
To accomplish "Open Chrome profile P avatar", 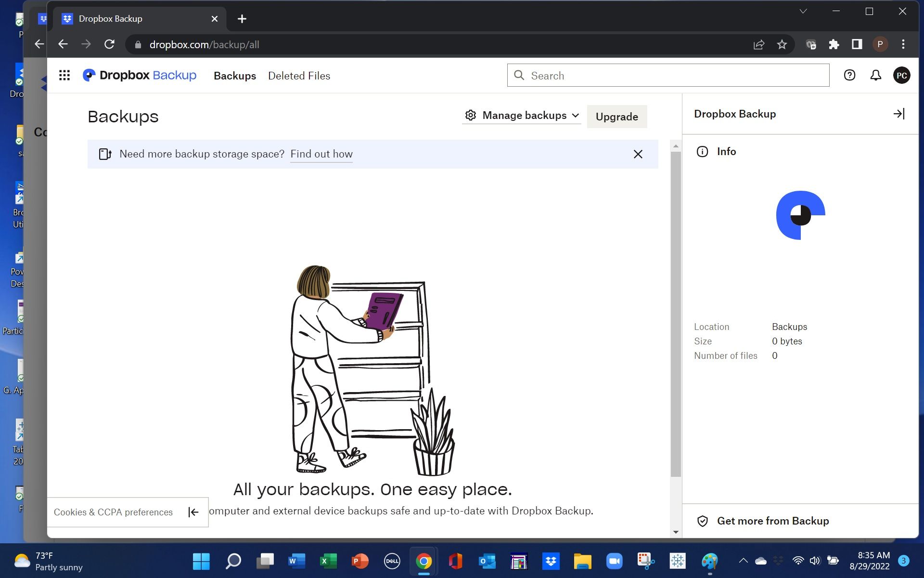I will click(880, 44).
